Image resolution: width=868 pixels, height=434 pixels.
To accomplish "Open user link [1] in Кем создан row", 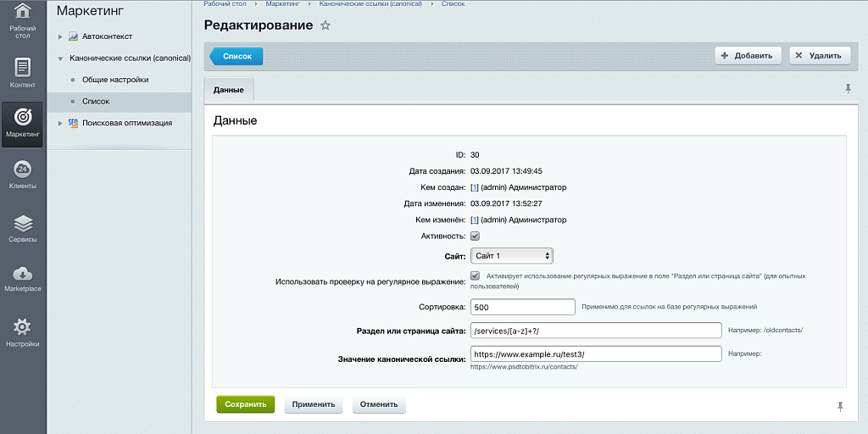I will click(475, 187).
